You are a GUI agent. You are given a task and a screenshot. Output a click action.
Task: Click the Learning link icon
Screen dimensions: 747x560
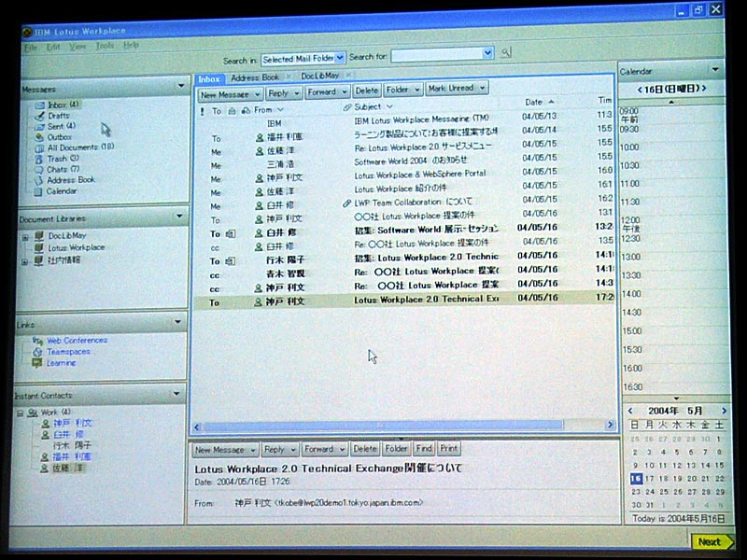(x=37, y=363)
